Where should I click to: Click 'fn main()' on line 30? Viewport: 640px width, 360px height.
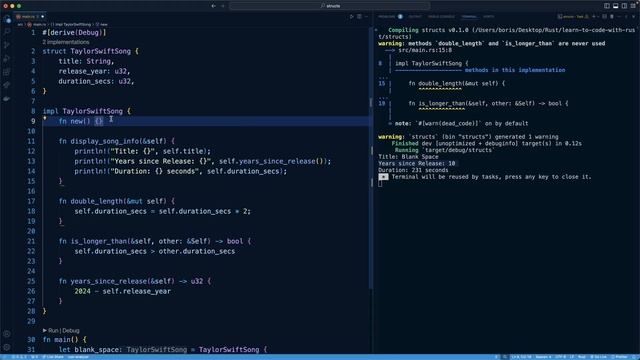(x=60, y=340)
